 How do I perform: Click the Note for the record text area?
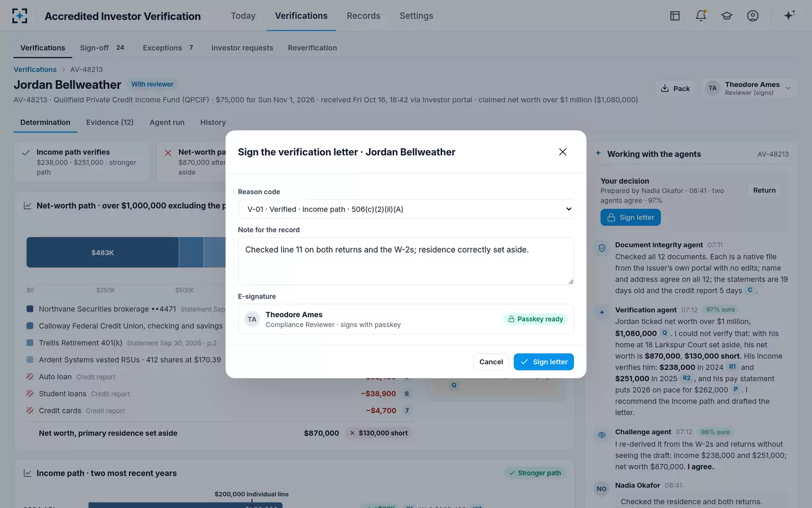point(406,261)
